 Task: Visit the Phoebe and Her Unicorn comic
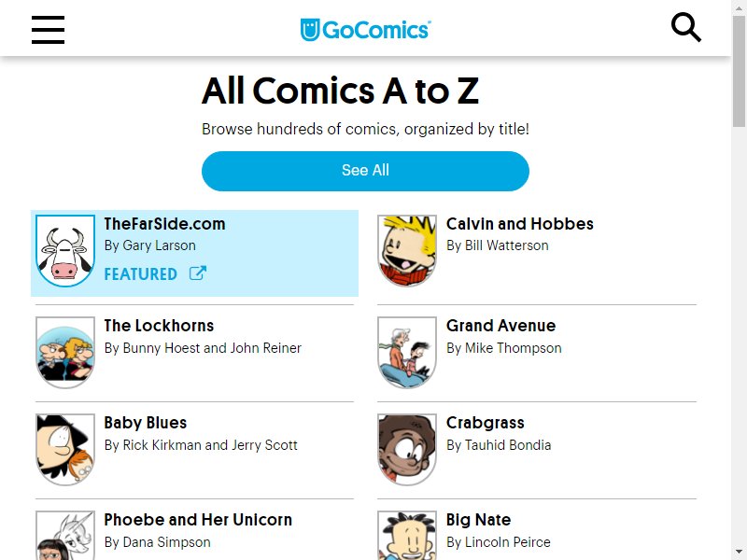tap(198, 520)
